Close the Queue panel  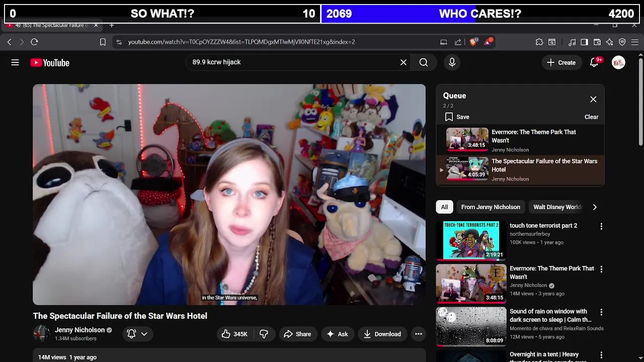point(593,100)
